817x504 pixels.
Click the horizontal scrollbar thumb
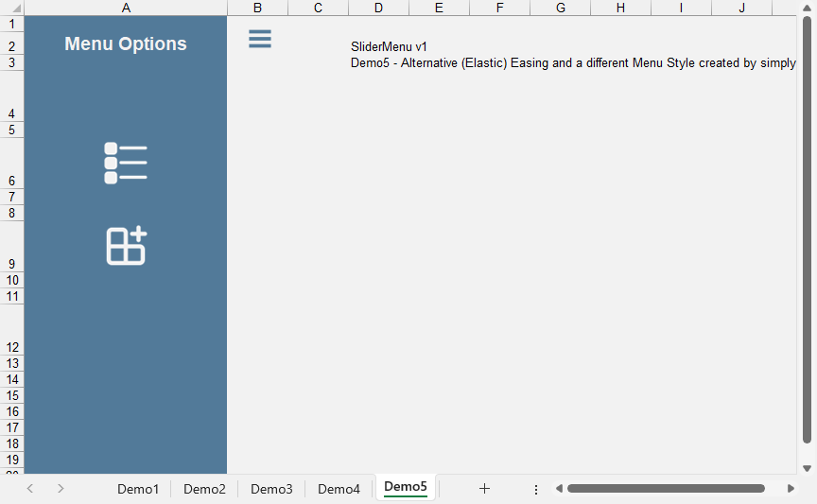point(666,489)
